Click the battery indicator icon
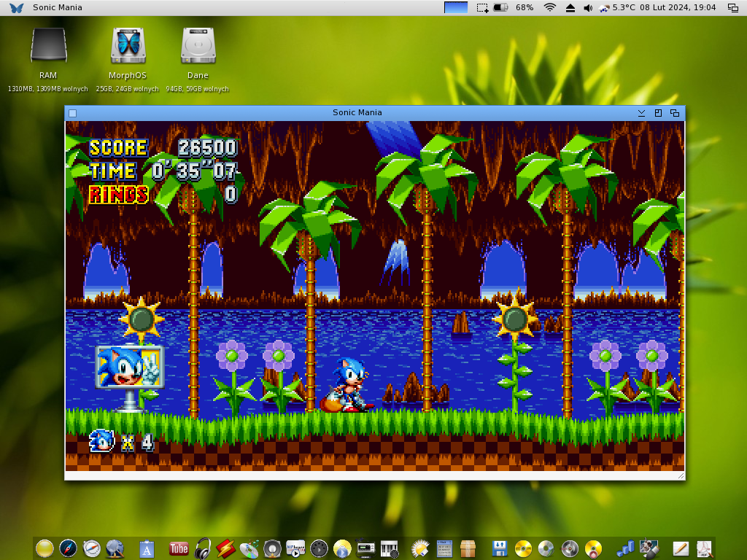747x560 pixels. [x=500, y=7]
